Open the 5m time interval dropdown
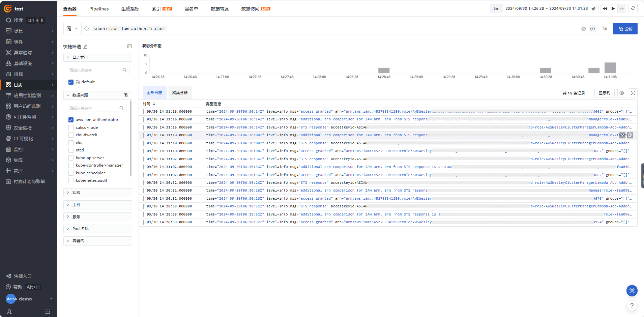Screen dimensions: 644x317 point(496,9)
